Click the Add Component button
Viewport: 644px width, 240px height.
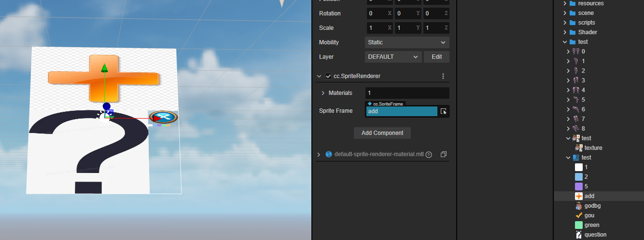(x=382, y=133)
